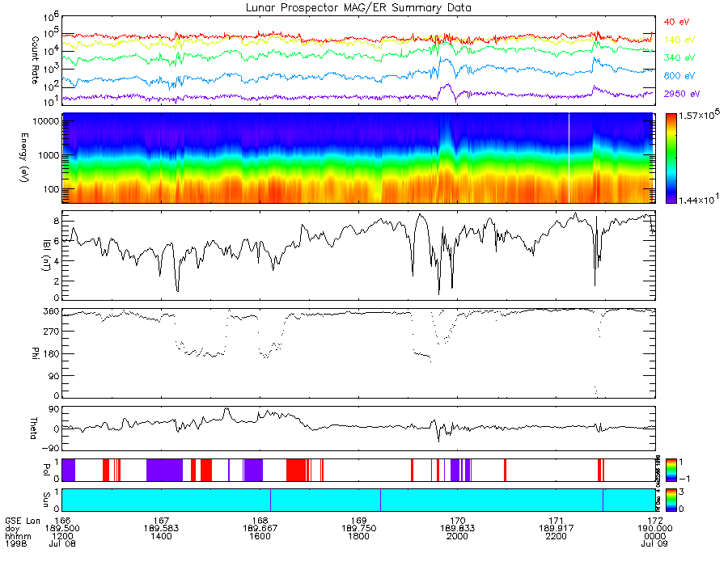The height and width of the screenshot is (566, 728).
Task: Click the Sun panel color bar
Action: tap(671, 500)
